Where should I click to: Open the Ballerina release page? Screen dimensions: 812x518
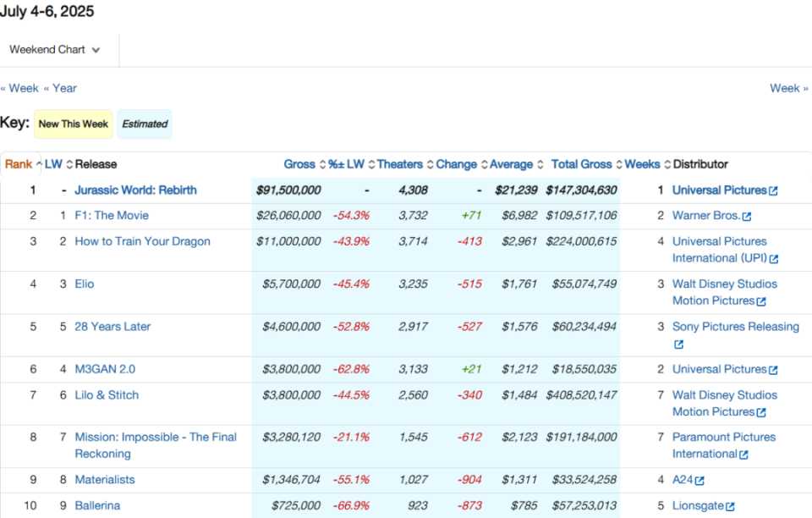[x=97, y=505]
